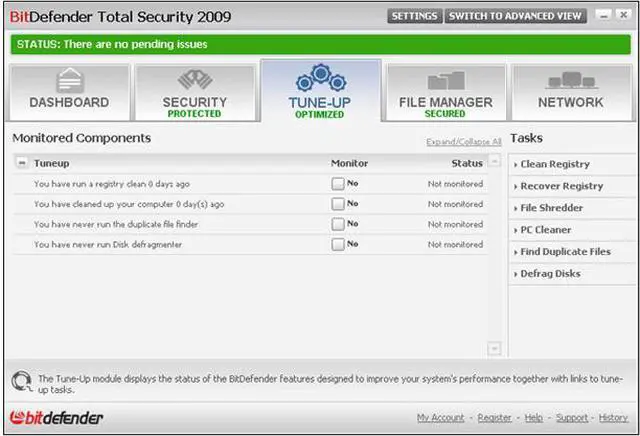Click Expand/Collapse All link

pos(463,142)
